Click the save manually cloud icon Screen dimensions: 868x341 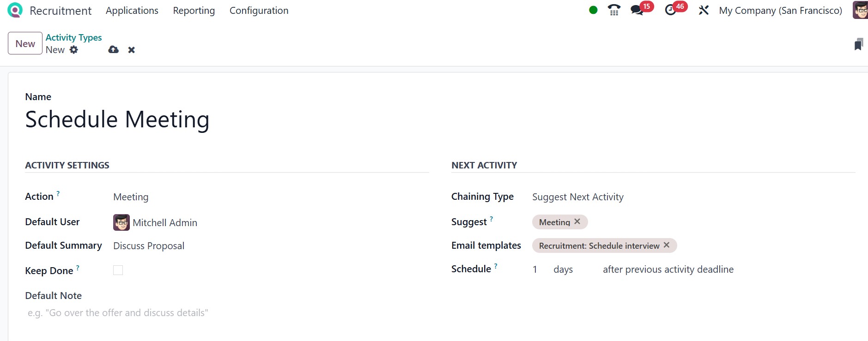click(113, 50)
